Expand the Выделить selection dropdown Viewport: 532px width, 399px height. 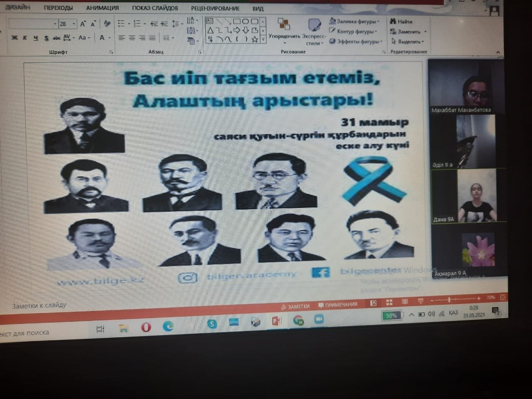pyautogui.click(x=423, y=42)
